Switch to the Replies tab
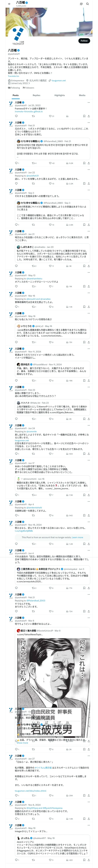This screenshot has width=98, height=868. 36,95
